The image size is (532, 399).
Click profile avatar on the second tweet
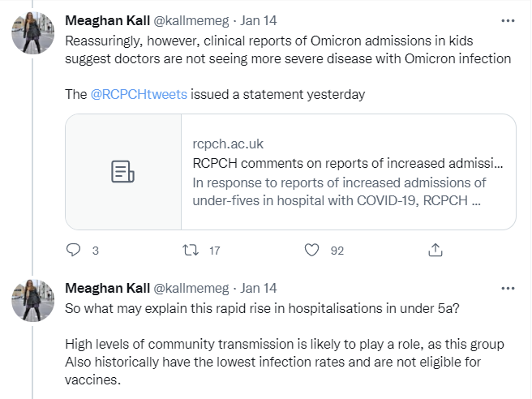[33, 303]
